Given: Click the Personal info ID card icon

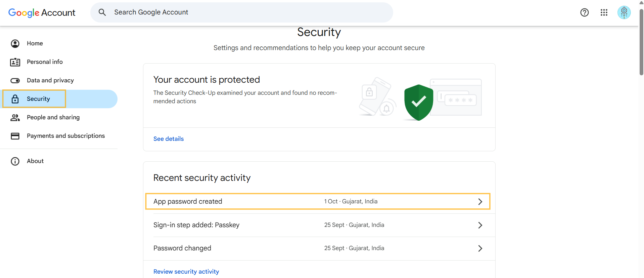Looking at the screenshot, I should click(x=15, y=62).
